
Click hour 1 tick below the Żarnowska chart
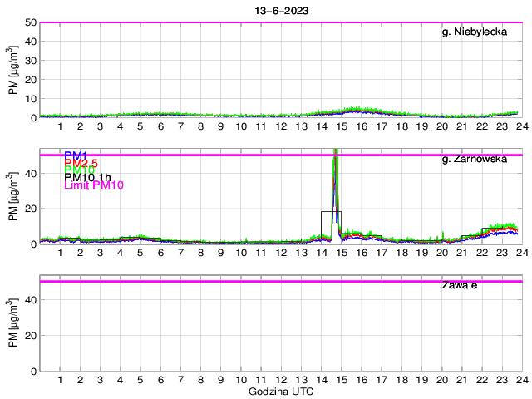(60, 253)
